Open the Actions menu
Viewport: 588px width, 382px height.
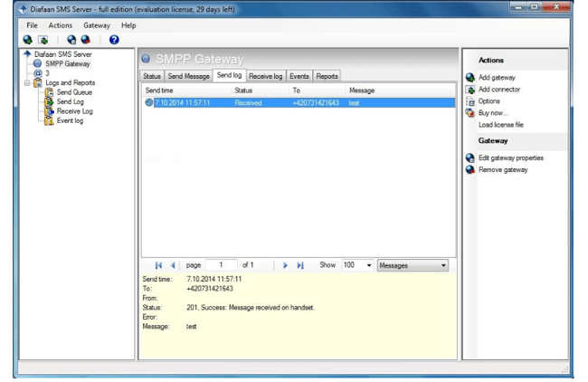tap(60, 25)
